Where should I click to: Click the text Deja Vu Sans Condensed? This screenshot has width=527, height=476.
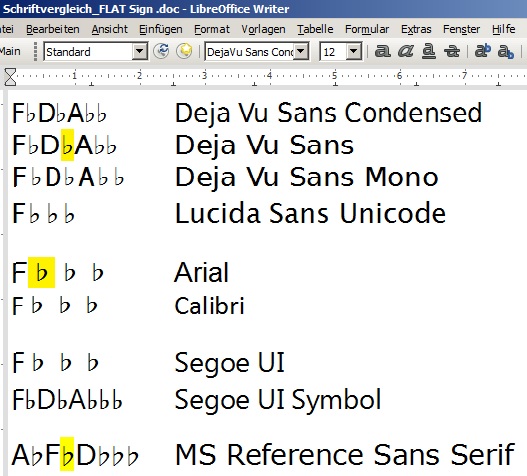point(329,113)
